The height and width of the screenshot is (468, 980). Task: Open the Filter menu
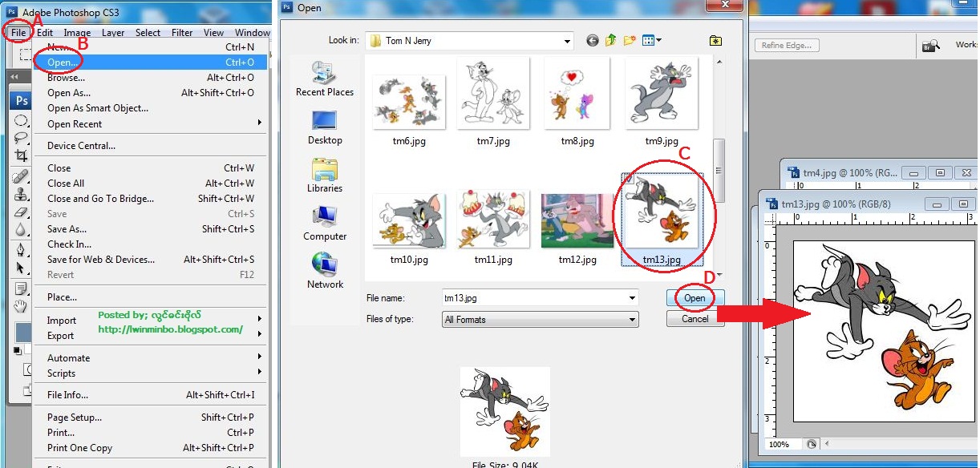pyautogui.click(x=182, y=33)
